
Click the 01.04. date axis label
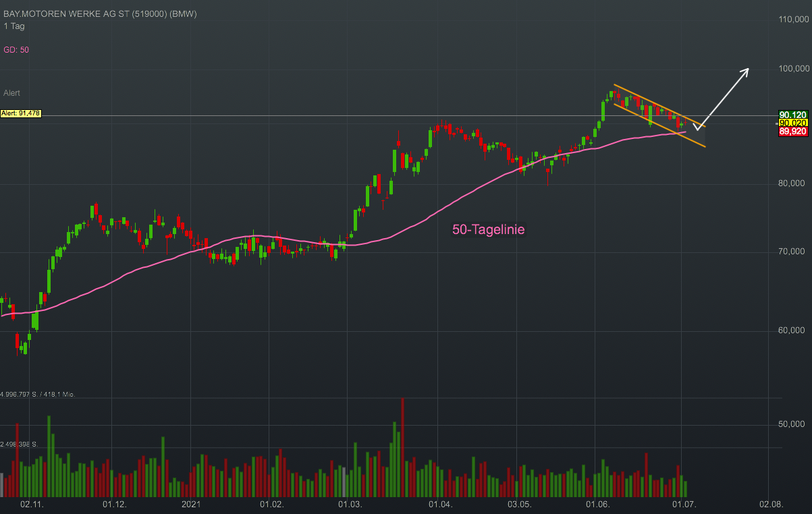pyautogui.click(x=440, y=504)
